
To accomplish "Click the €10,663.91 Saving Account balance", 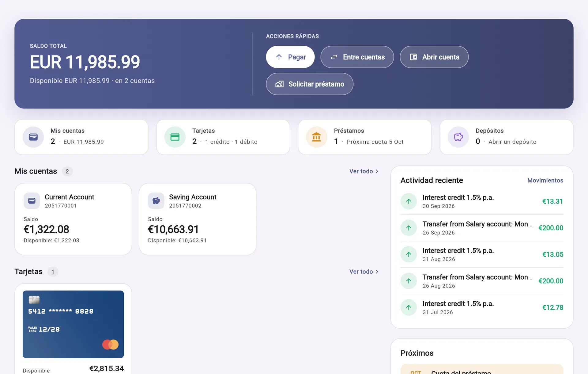I will click(173, 229).
